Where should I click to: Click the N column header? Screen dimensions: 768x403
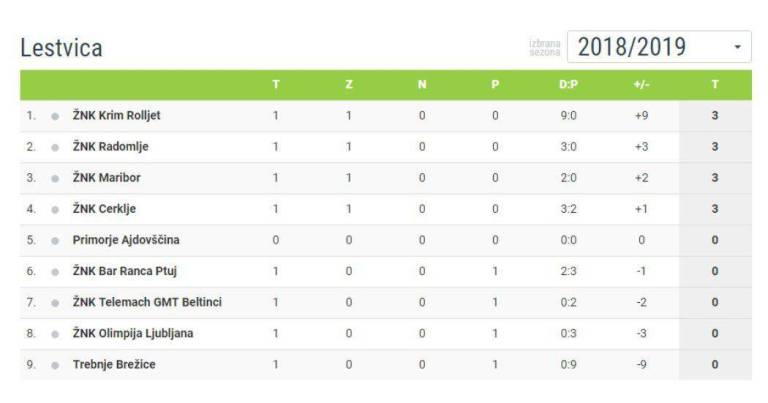pos(422,85)
